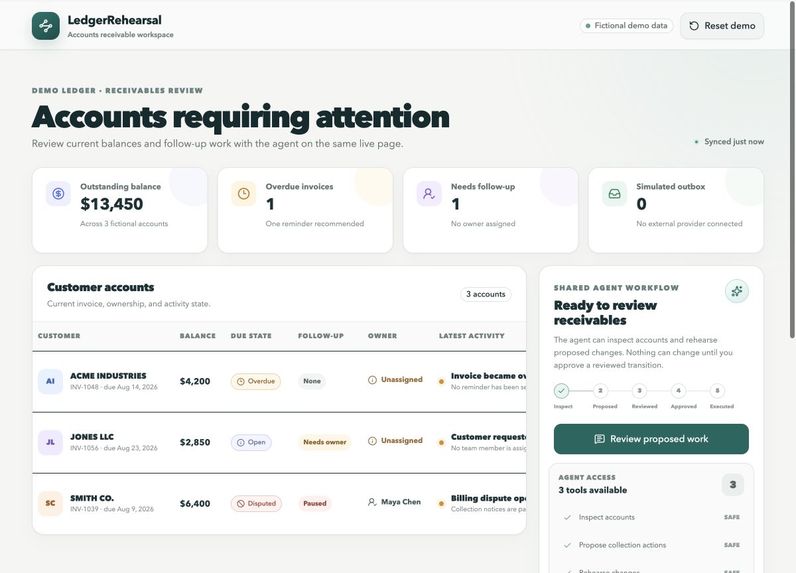This screenshot has height=573, width=796.
Task: Click the Open status badge for Jones LLC
Action: click(251, 442)
